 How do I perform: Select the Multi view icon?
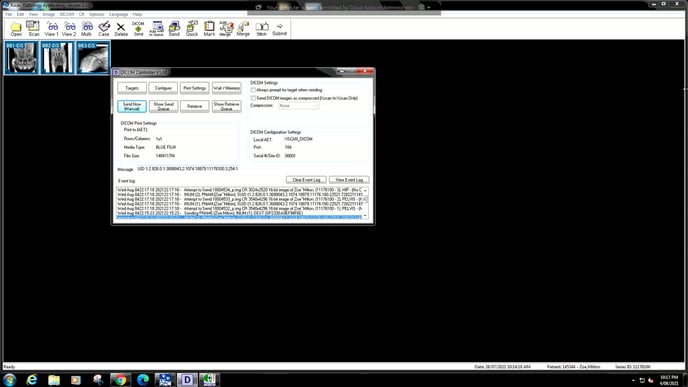86,29
